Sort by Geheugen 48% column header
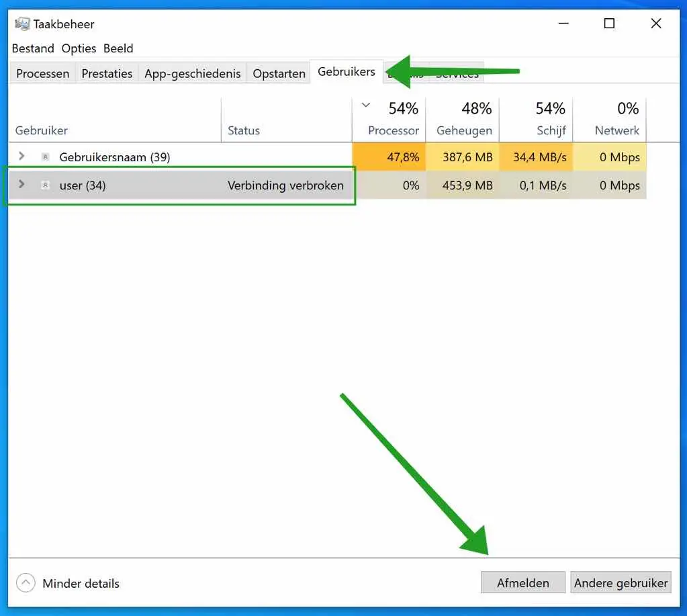This screenshot has height=616, width=687. [x=462, y=119]
